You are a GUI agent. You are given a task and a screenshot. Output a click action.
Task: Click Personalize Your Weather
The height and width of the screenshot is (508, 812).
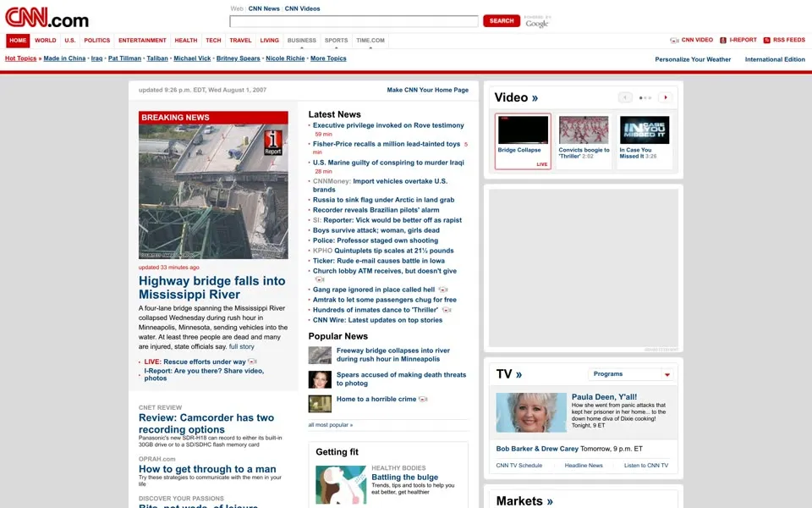693,59
